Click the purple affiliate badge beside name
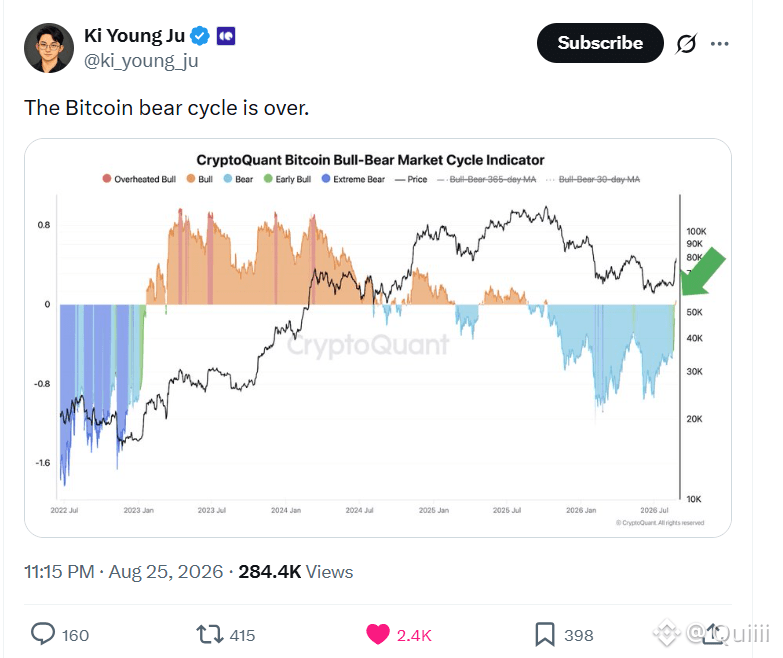 pos(226,36)
